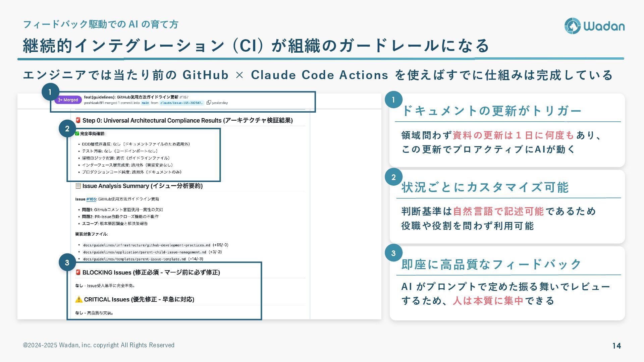The width and height of the screenshot is (644, 362).
Task: Click the Wadan copyright footer text
Action: point(99,345)
